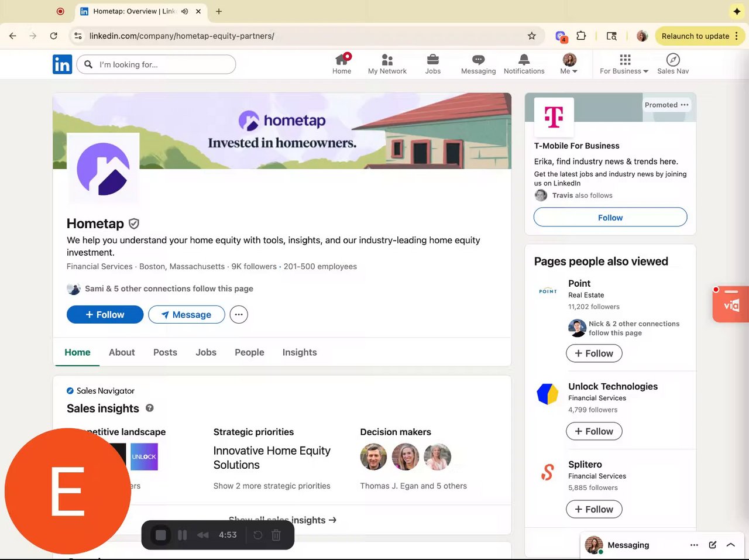Image resolution: width=749 pixels, height=560 pixels.
Task: Open more options next to Message
Action: tap(239, 314)
